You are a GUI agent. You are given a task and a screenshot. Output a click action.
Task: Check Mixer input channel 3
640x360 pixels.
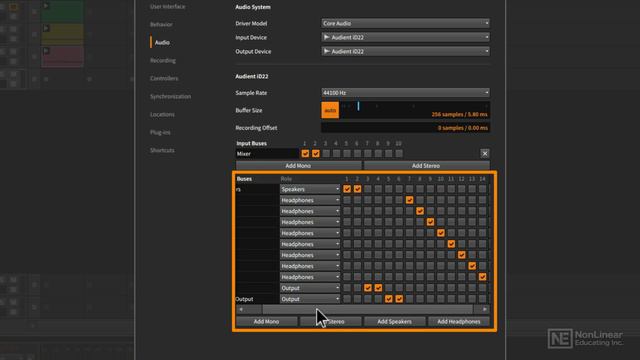pyautogui.click(x=326, y=153)
